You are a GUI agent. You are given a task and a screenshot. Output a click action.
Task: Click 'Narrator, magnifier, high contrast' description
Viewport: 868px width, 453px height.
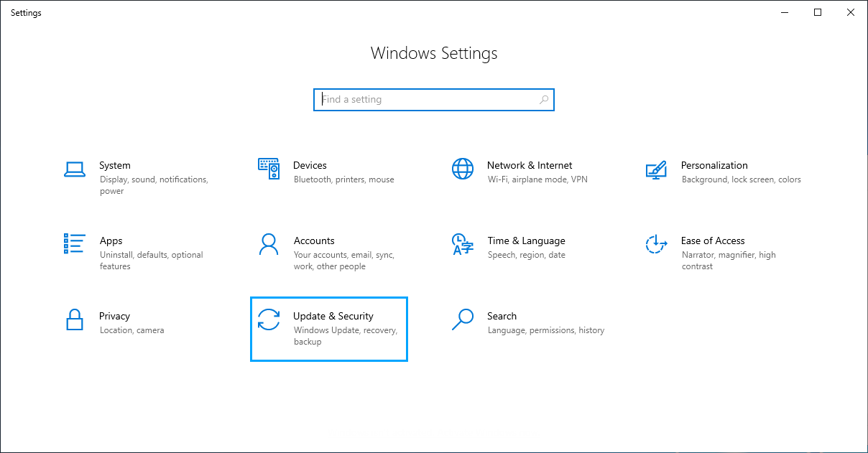point(729,261)
